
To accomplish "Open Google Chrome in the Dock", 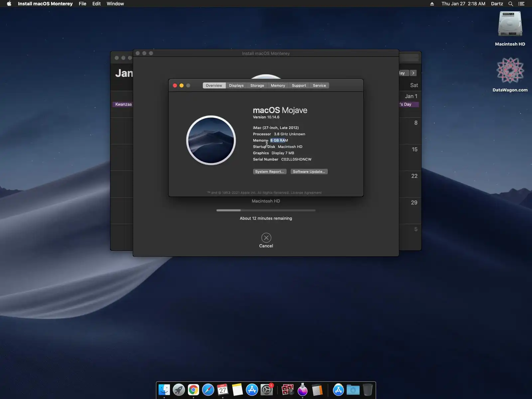I will (194, 390).
